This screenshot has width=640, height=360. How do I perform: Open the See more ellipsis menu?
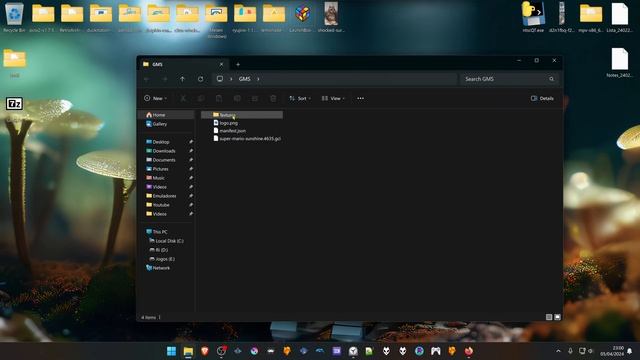(360, 98)
